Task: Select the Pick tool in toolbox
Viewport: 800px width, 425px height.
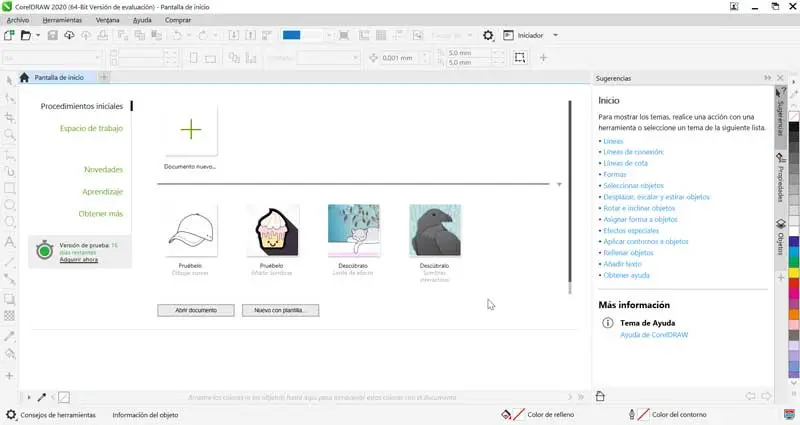Action: point(9,81)
